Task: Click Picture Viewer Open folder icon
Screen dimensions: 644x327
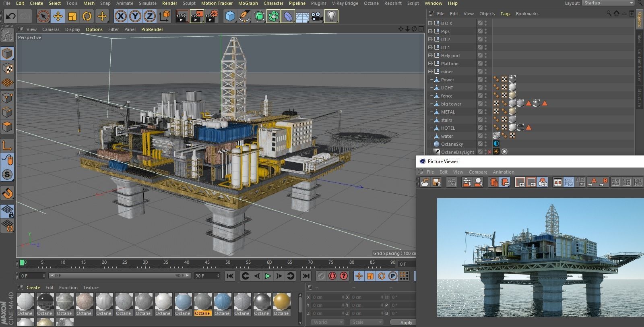Action: (x=425, y=182)
